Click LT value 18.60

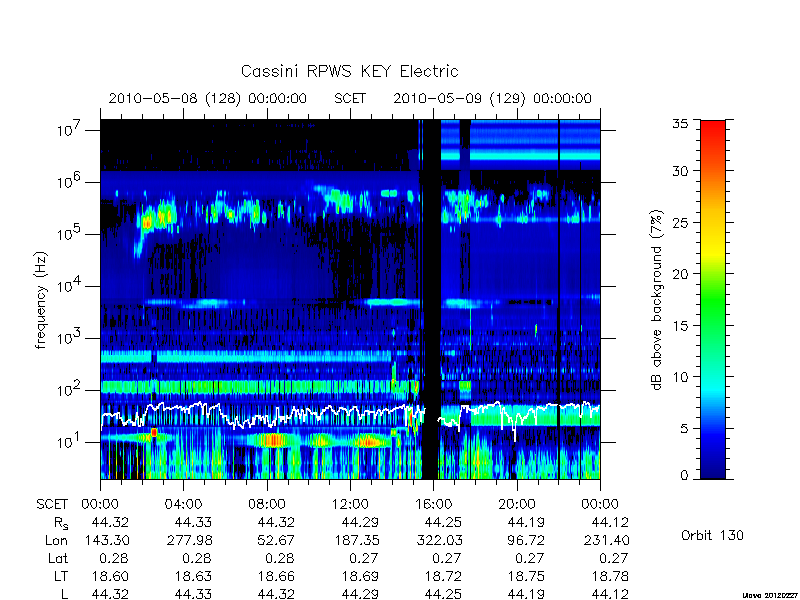110,576
